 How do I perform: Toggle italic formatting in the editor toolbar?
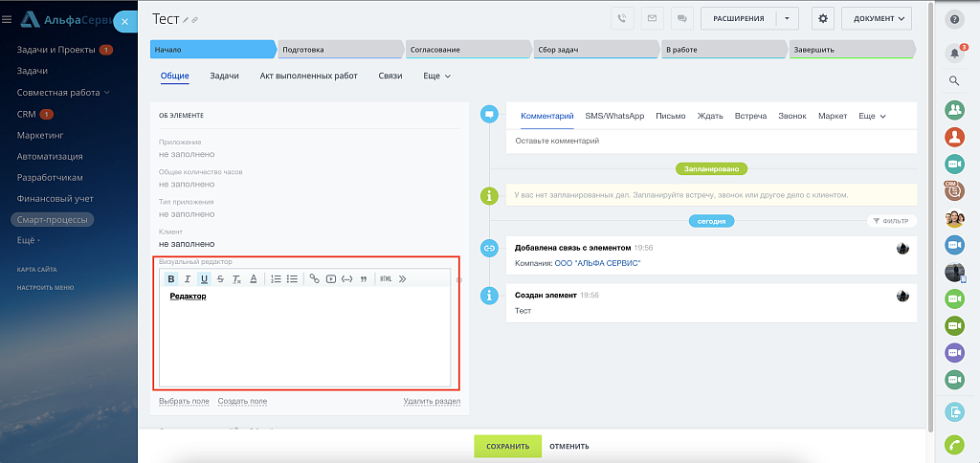tap(188, 279)
